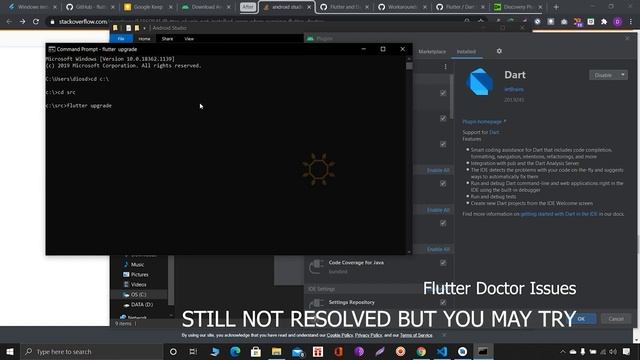The image size is (640, 360).
Task: Toggle the Settings Repository plugin checkbox
Action: pos(443,302)
